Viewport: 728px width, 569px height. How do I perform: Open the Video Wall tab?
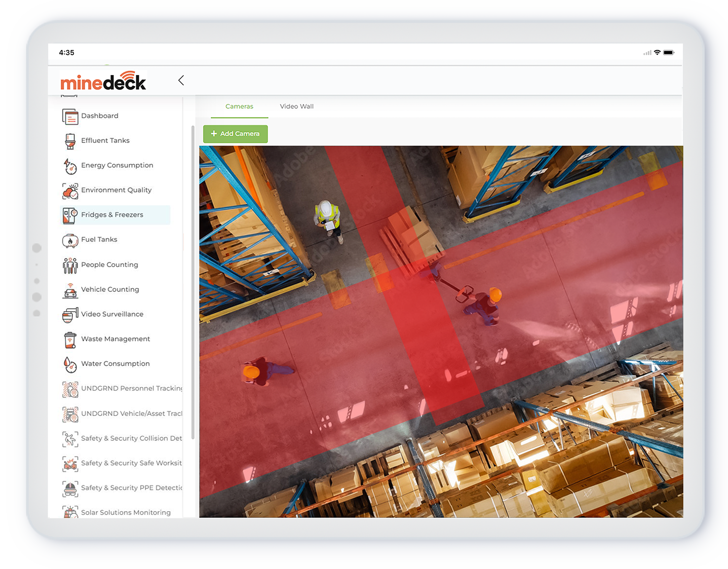[296, 106]
